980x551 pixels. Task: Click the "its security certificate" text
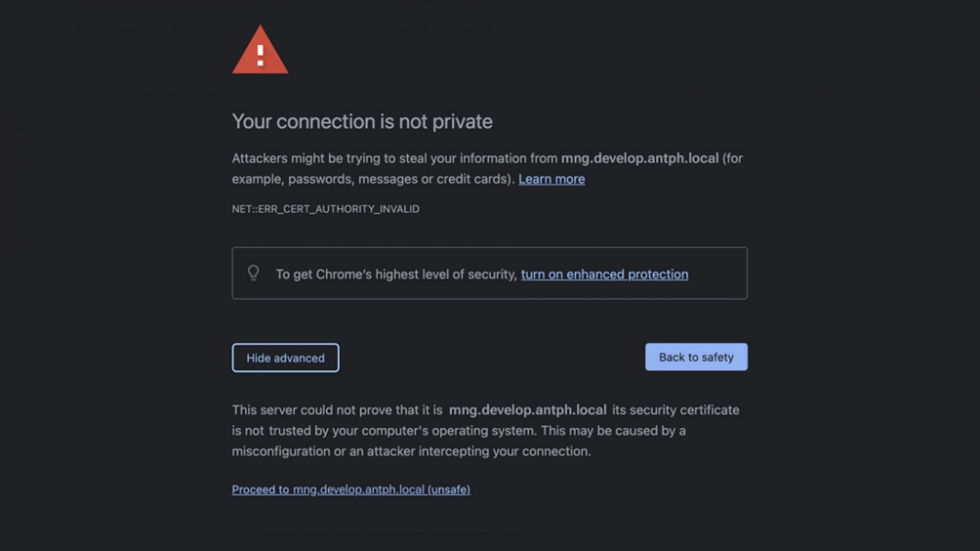[x=675, y=410]
